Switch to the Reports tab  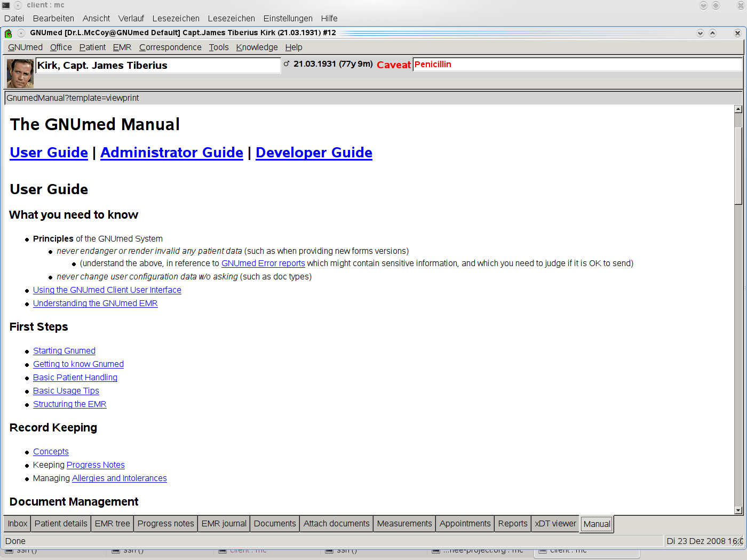(513, 523)
